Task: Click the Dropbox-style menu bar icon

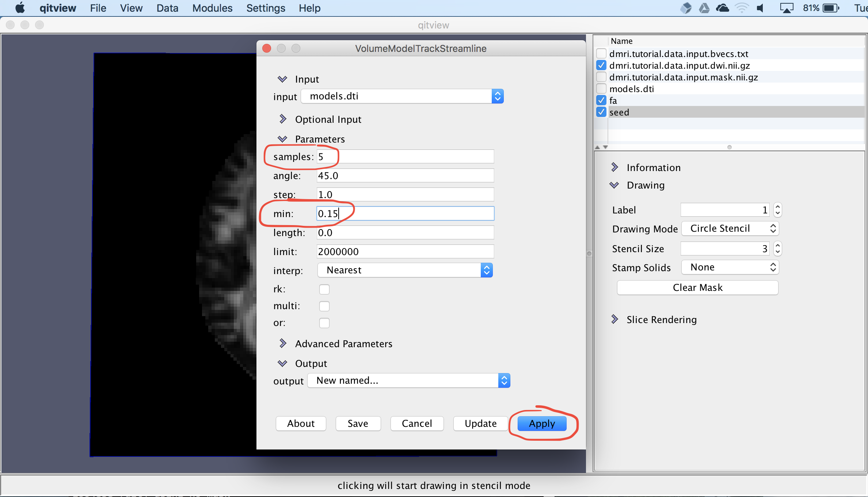Action: pos(686,8)
